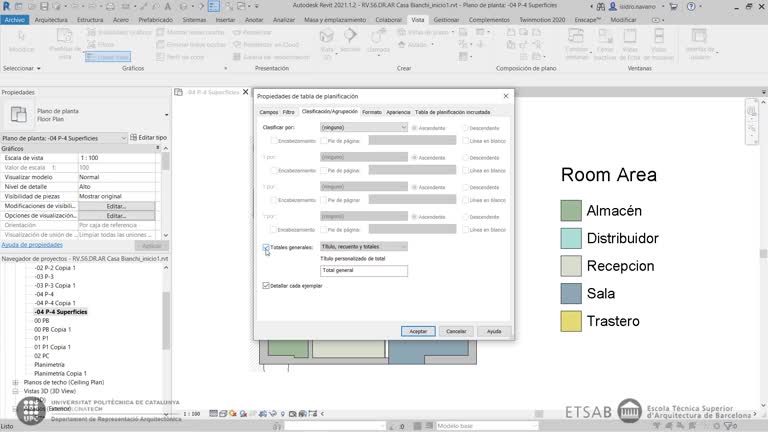Click the Almacén green color swatch
Screen dimensions: 768x432
[x=571, y=211]
